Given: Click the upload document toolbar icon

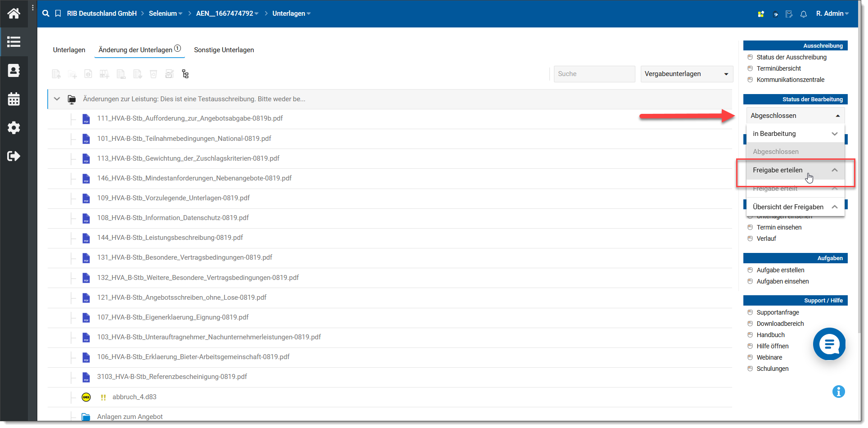Looking at the screenshot, I should [x=56, y=74].
